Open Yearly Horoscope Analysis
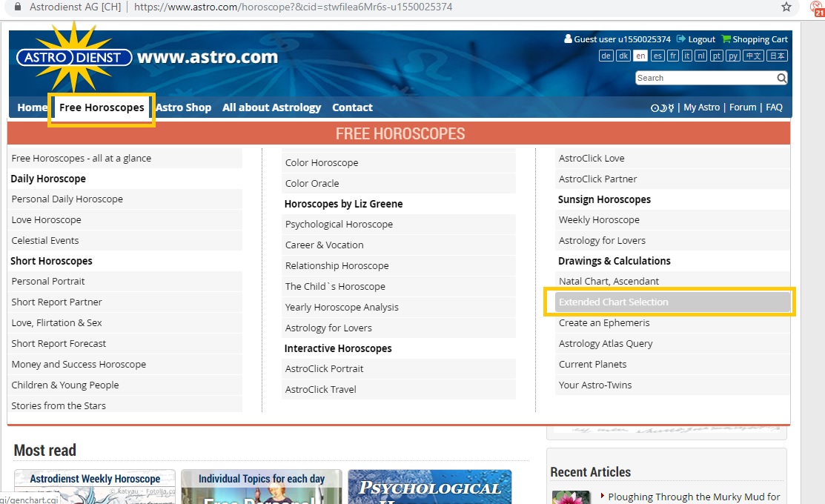The height and width of the screenshot is (504, 825). pos(399,308)
